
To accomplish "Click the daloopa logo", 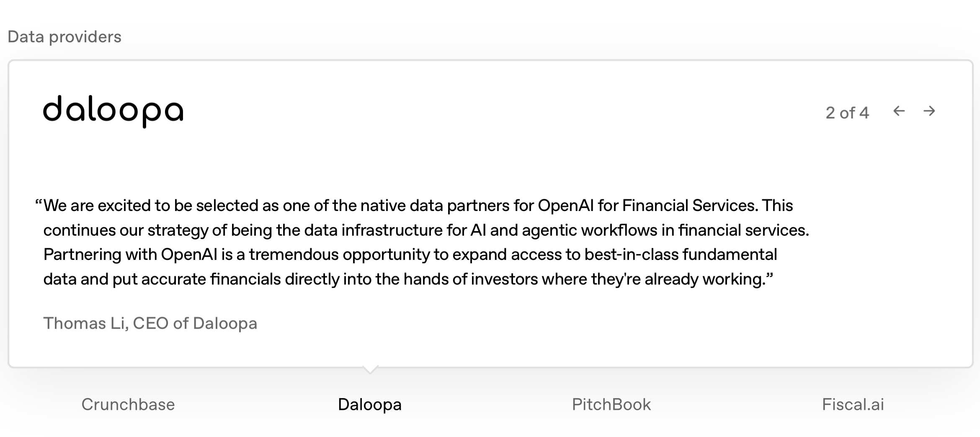I will (x=113, y=111).
